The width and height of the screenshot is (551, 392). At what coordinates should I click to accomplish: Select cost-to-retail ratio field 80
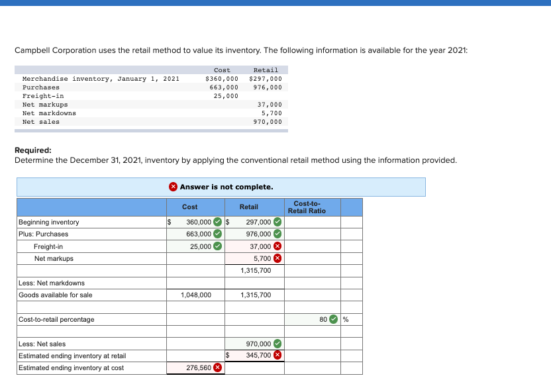(313, 319)
